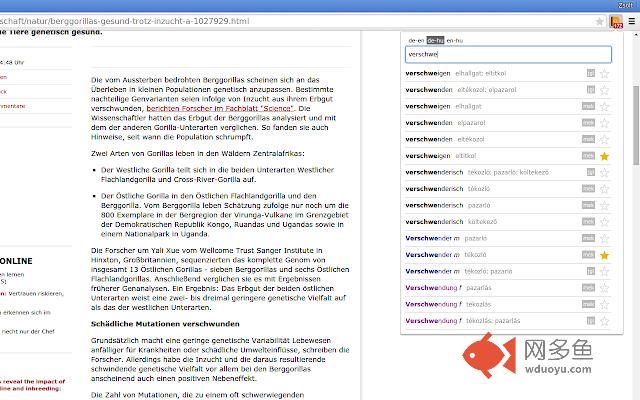Select 'Verschwender m pazarló' result row
Viewport: 640px width, 400px height.
click(x=508, y=238)
